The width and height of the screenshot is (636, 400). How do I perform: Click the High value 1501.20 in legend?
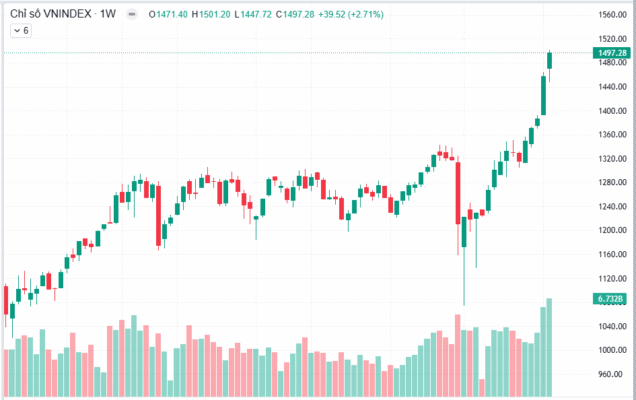[217, 15]
